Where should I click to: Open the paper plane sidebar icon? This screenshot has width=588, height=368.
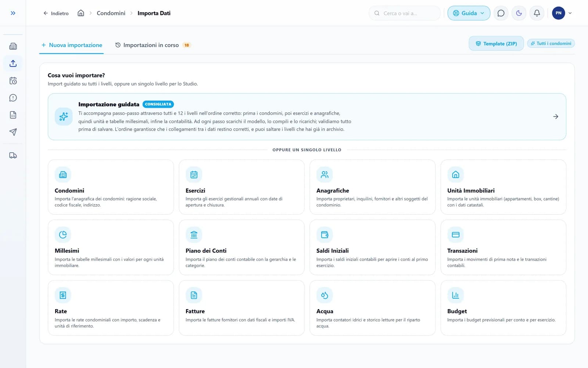coord(13,132)
